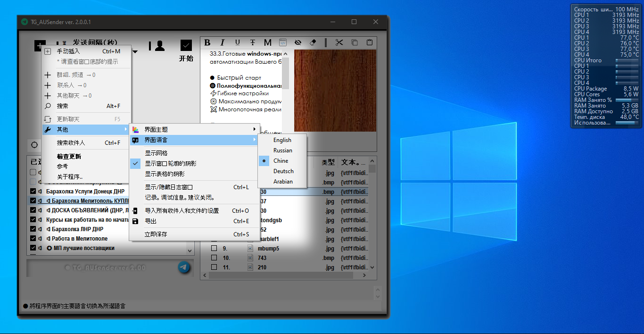Click the scissors cut icon

coord(339,42)
